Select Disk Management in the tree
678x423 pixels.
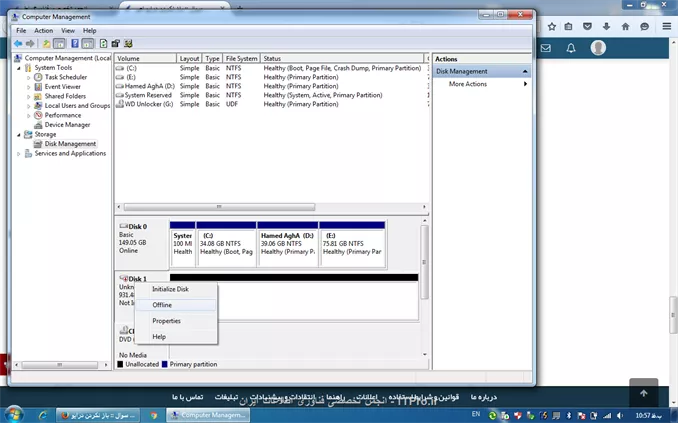[70, 144]
